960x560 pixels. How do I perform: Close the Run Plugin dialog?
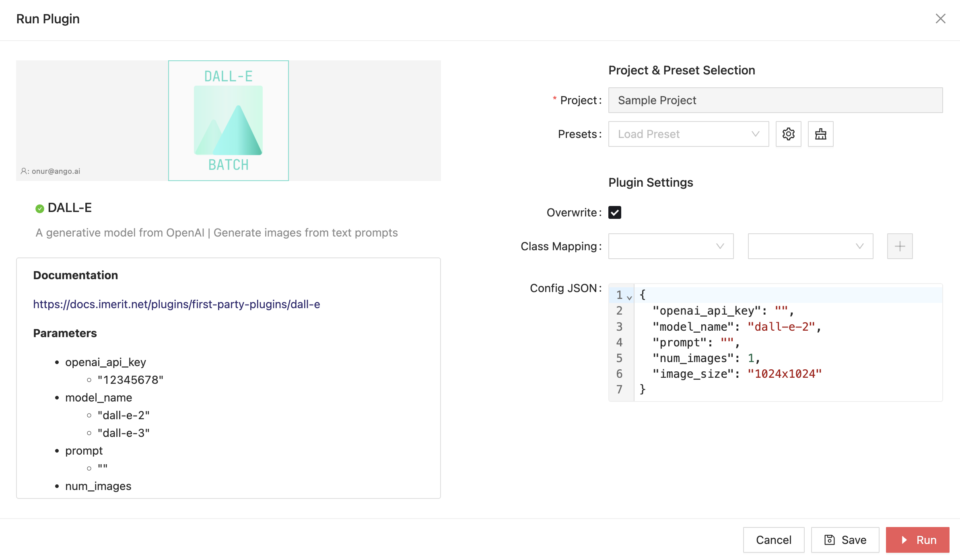click(940, 19)
